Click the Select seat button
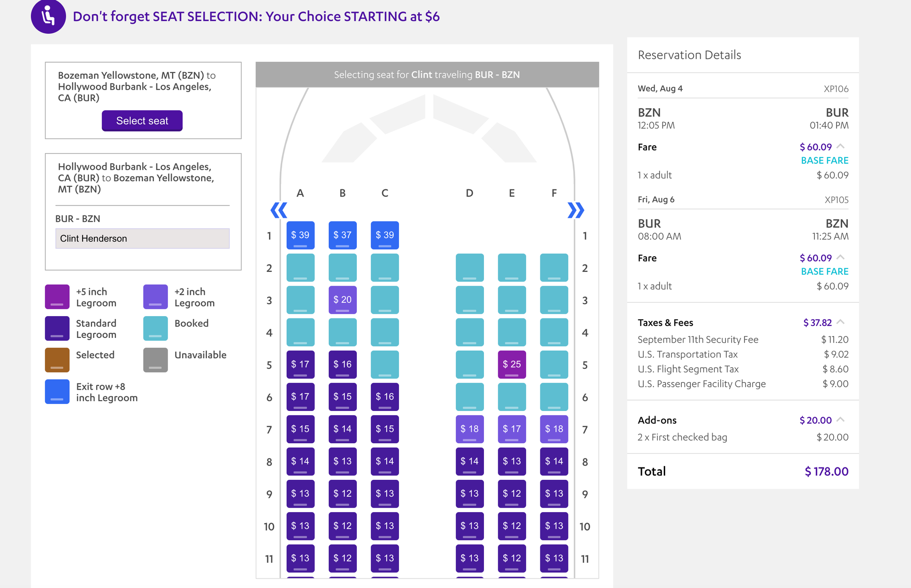 tap(142, 121)
